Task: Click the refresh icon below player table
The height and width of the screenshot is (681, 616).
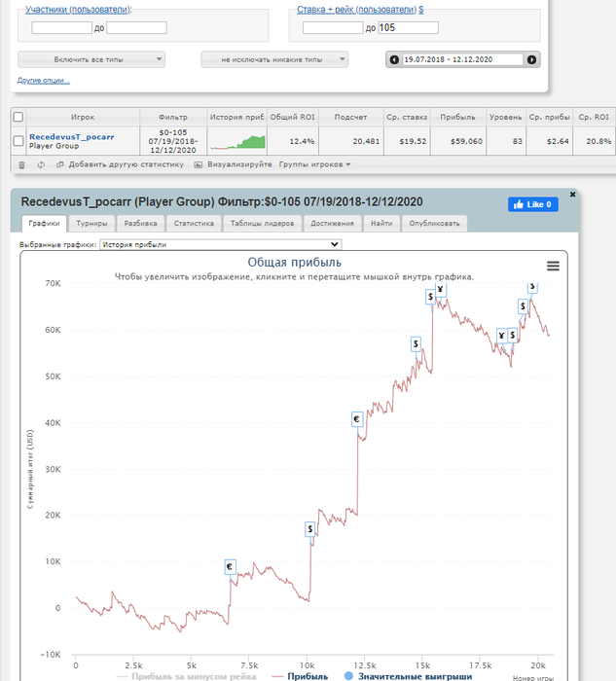Action: [x=41, y=164]
